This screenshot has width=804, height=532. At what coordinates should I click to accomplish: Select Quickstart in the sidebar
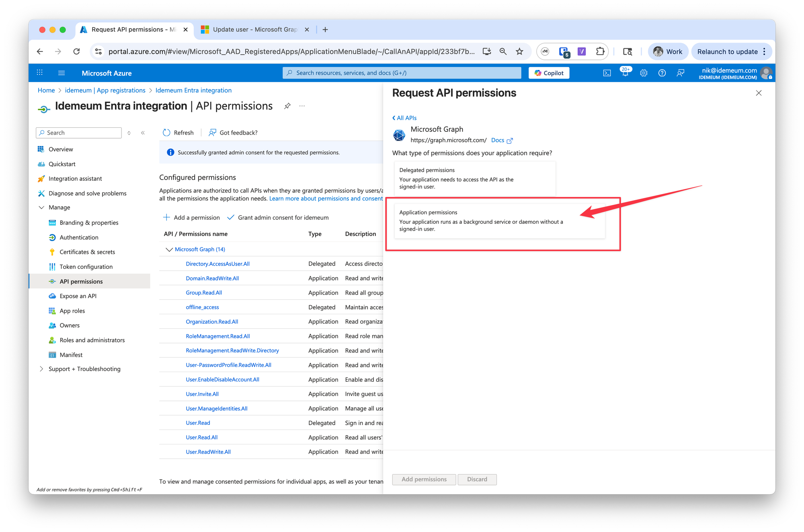[62, 164]
